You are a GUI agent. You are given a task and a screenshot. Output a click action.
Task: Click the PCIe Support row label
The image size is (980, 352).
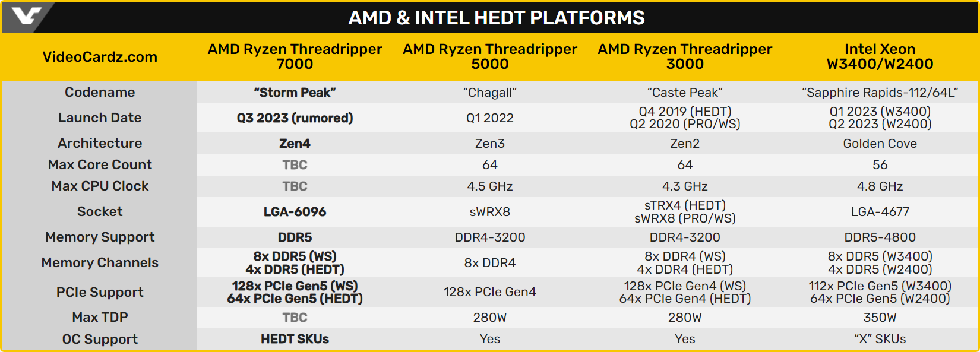point(100,292)
